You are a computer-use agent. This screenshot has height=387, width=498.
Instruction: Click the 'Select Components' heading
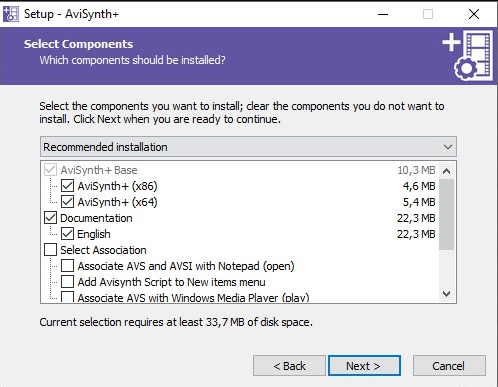[x=78, y=44]
